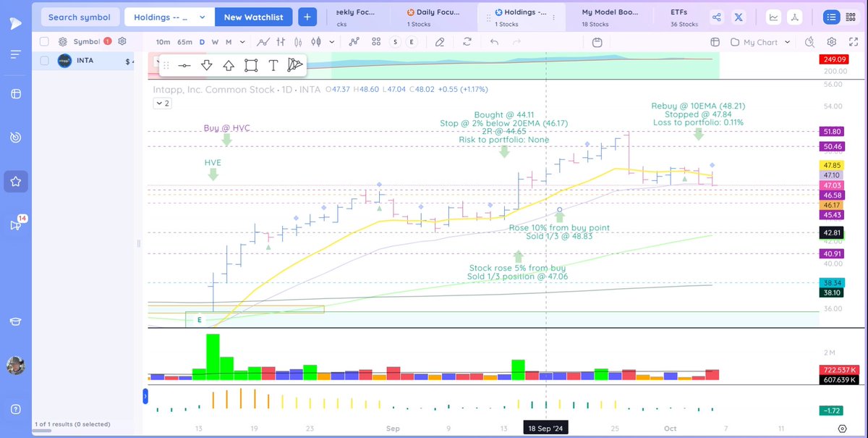This screenshot has width=868, height=438.
Task: Select the eraser tool in chart toolbar
Action: [440, 42]
